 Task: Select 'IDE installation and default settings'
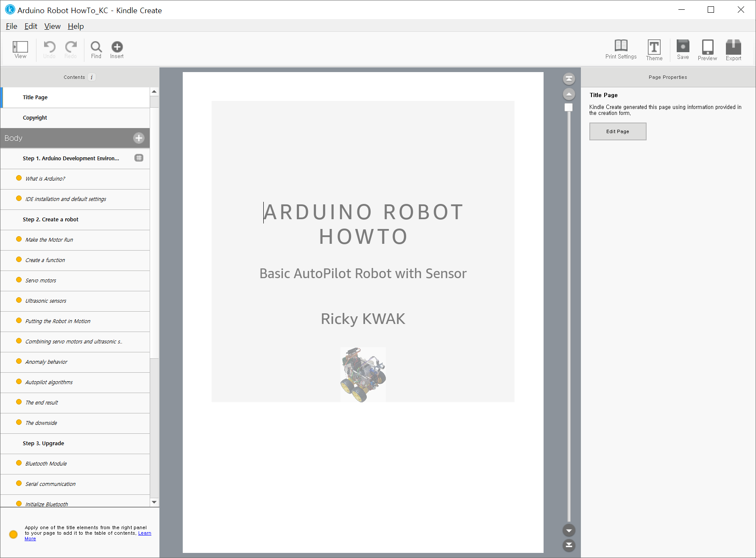(75, 199)
